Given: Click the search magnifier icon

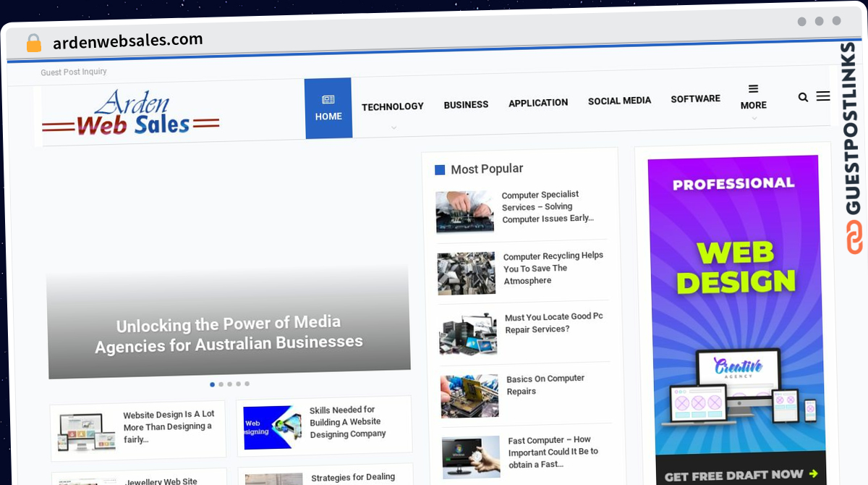Looking at the screenshot, I should point(803,97).
